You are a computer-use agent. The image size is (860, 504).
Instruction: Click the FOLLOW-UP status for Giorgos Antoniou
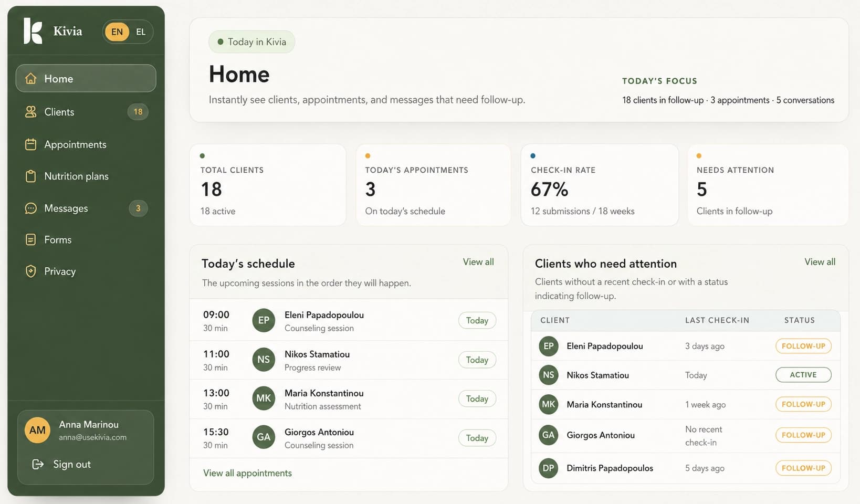point(803,435)
